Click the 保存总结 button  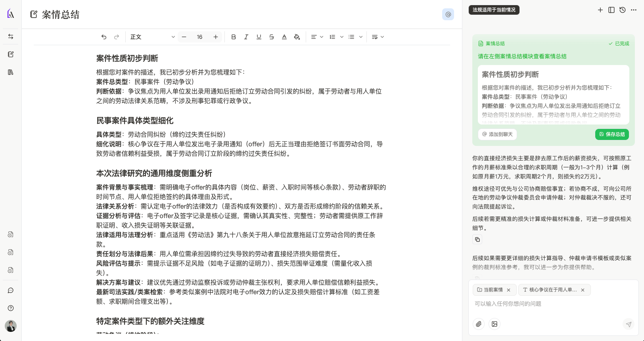click(612, 134)
